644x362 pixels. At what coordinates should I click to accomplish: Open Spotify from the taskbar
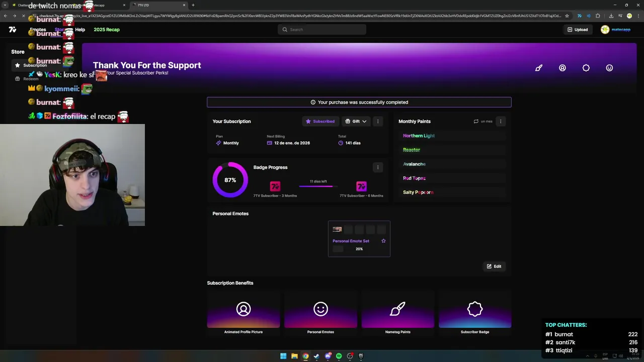[x=339, y=356]
